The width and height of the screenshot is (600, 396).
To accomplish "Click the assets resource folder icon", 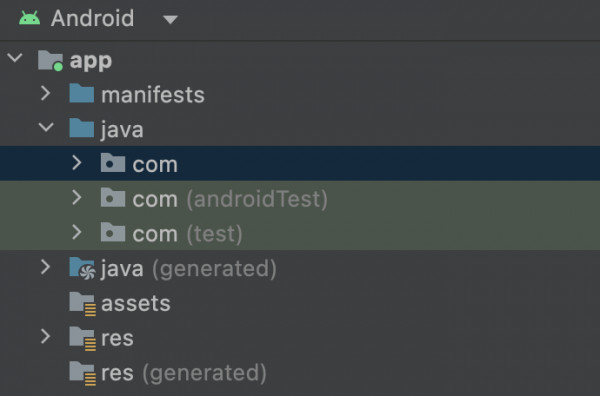I will tap(82, 304).
